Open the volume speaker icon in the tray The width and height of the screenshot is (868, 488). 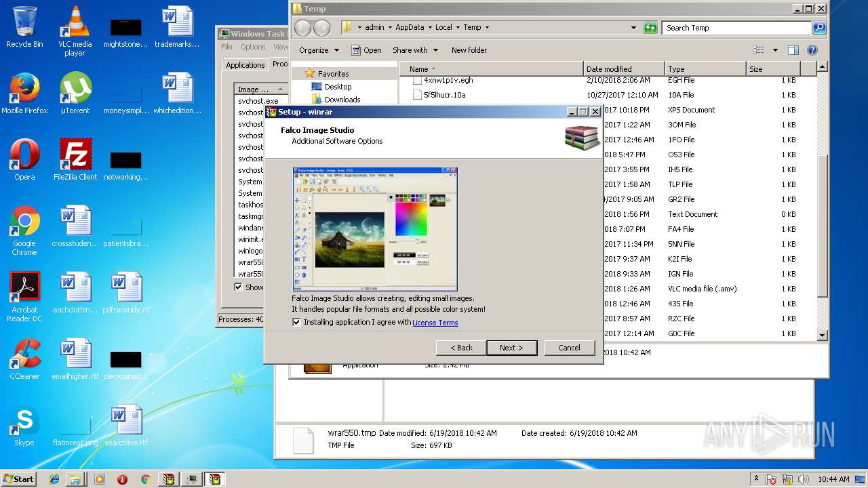[804, 479]
